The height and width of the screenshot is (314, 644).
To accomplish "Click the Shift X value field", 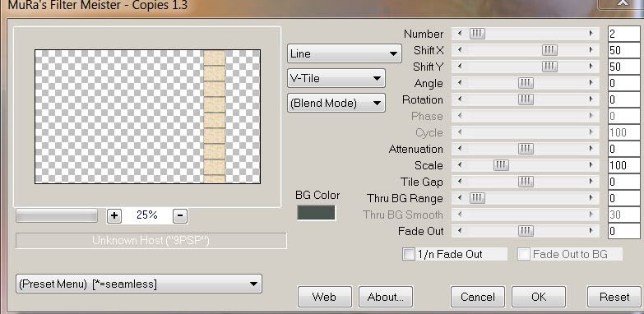I will pyautogui.click(x=624, y=50).
